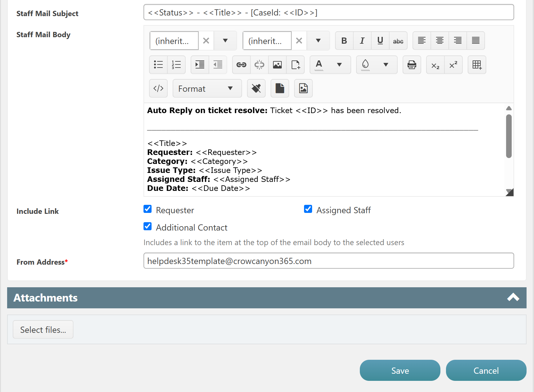Open the create table tool
This screenshot has width=534, height=392.
click(477, 65)
